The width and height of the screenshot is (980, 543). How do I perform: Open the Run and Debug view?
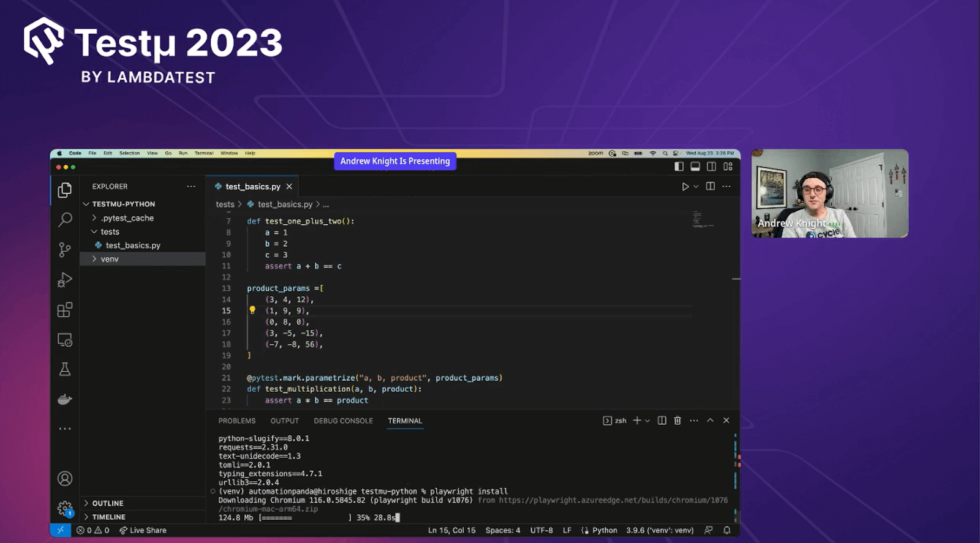(x=64, y=280)
